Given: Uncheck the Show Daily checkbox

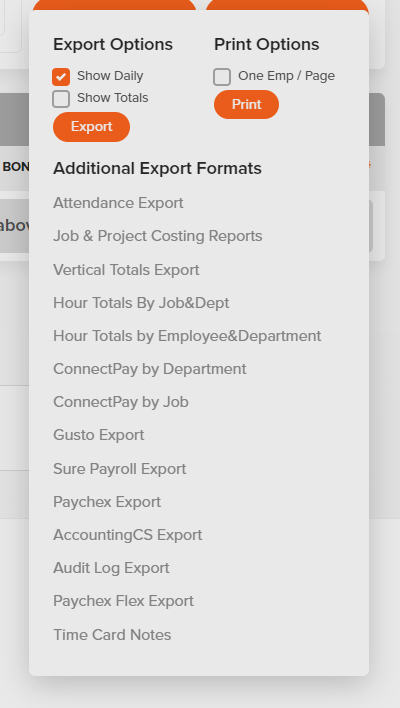Looking at the screenshot, I should point(61,77).
